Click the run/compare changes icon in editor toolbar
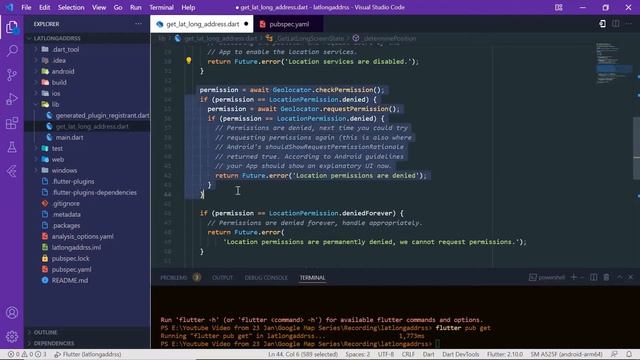Image resolution: width=640 pixels, height=360 pixels. (602, 24)
